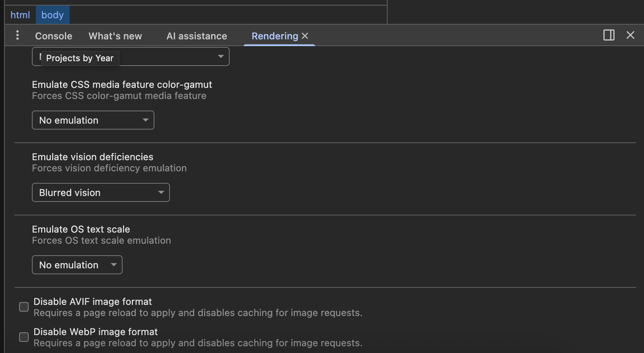
Task: Select the Rendering tab
Action: point(275,36)
